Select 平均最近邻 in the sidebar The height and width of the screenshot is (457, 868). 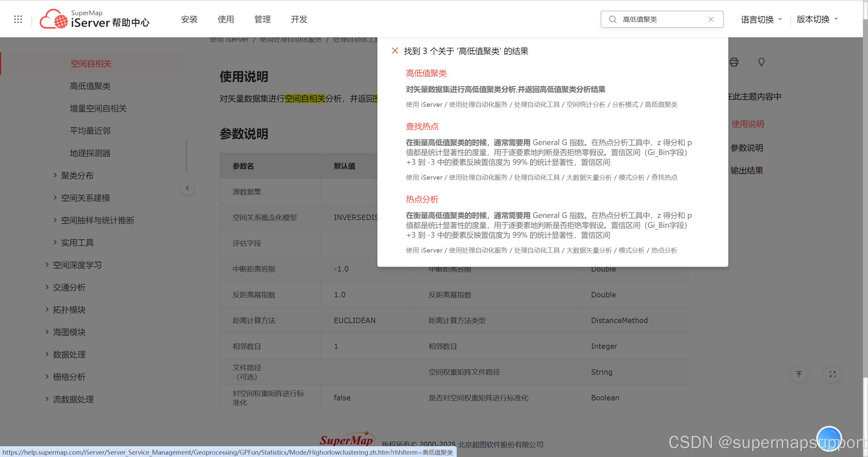tap(90, 131)
